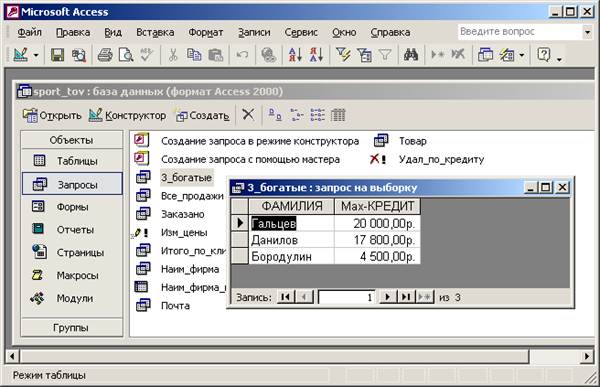600x387 pixels.
Task: Show the Database window icon
Action: [485, 55]
